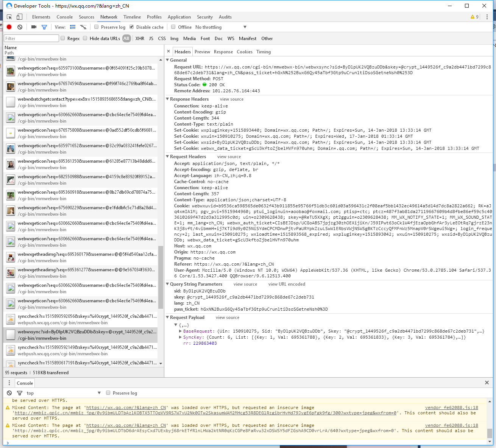The height and width of the screenshot is (448, 496).
Task: Toggle the device toolbar icon
Action: (x=19, y=17)
